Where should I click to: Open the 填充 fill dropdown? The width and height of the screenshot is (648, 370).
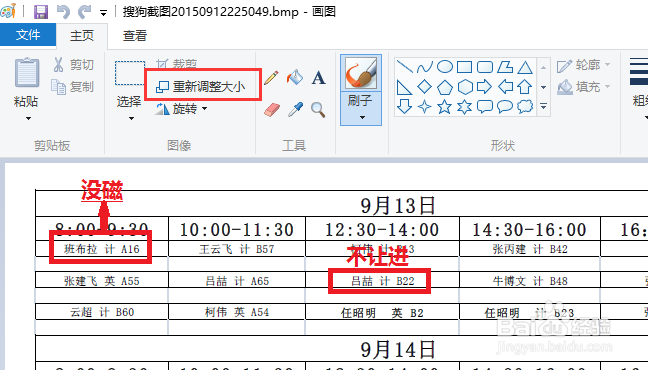click(x=584, y=87)
